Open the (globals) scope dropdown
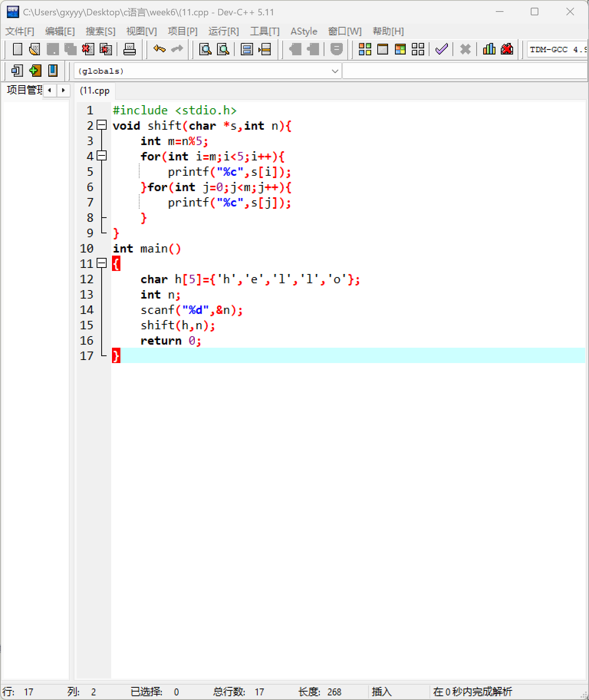This screenshot has height=700, width=589. (207, 71)
